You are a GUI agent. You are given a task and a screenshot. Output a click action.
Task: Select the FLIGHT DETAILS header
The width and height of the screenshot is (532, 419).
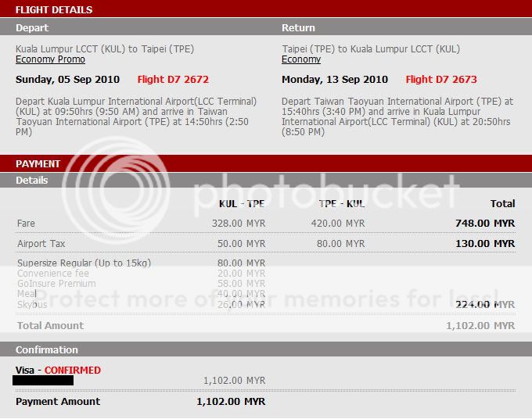coord(54,10)
